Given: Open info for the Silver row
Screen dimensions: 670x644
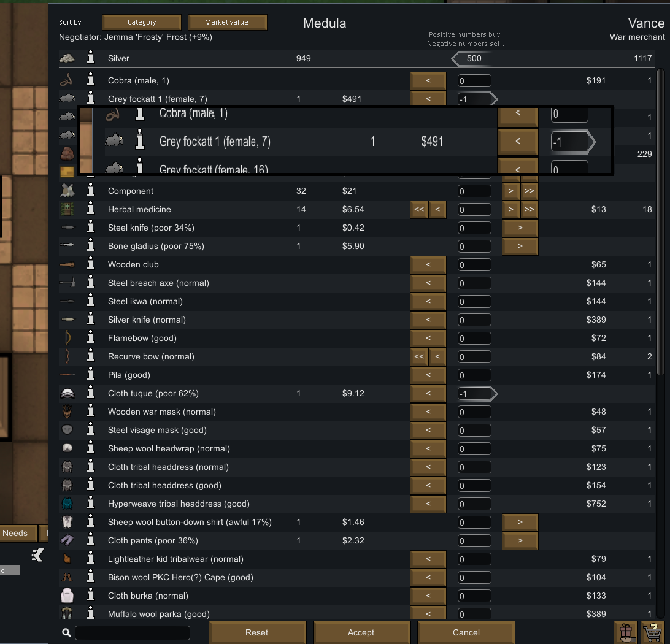Looking at the screenshot, I should click(x=91, y=58).
